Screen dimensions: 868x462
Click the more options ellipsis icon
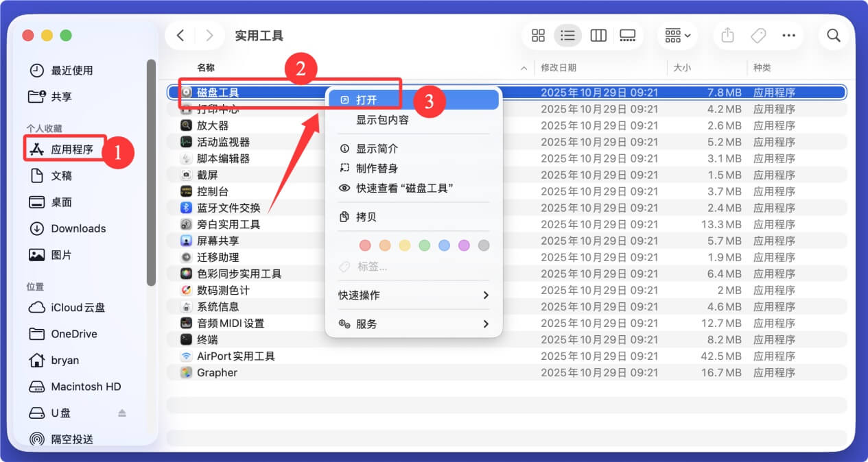(x=788, y=35)
